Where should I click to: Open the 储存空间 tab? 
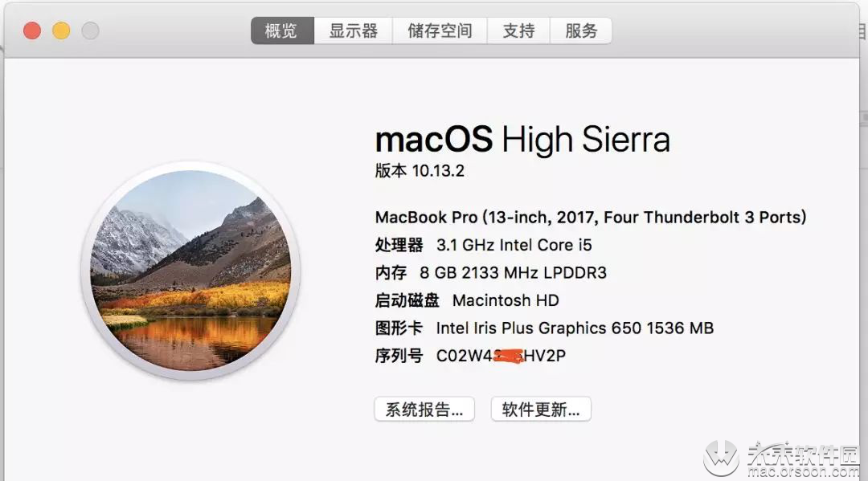pyautogui.click(x=440, y=31)
